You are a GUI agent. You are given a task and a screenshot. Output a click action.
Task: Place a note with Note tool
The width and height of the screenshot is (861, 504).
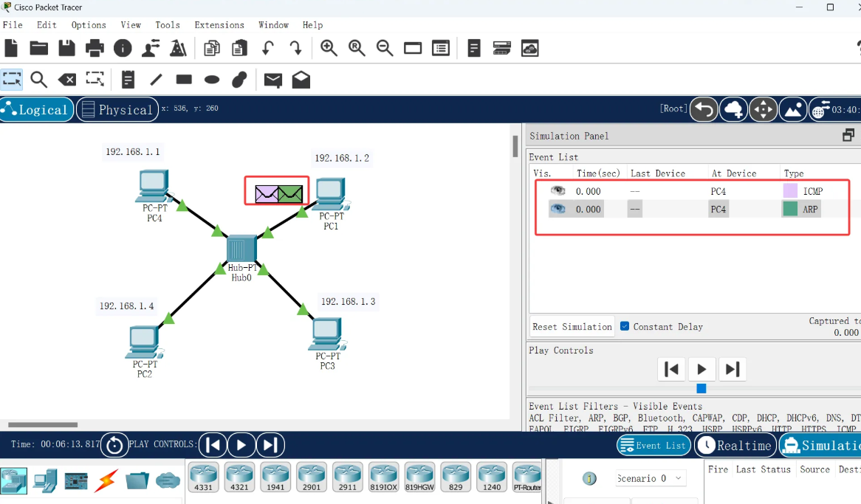point(128,80)
